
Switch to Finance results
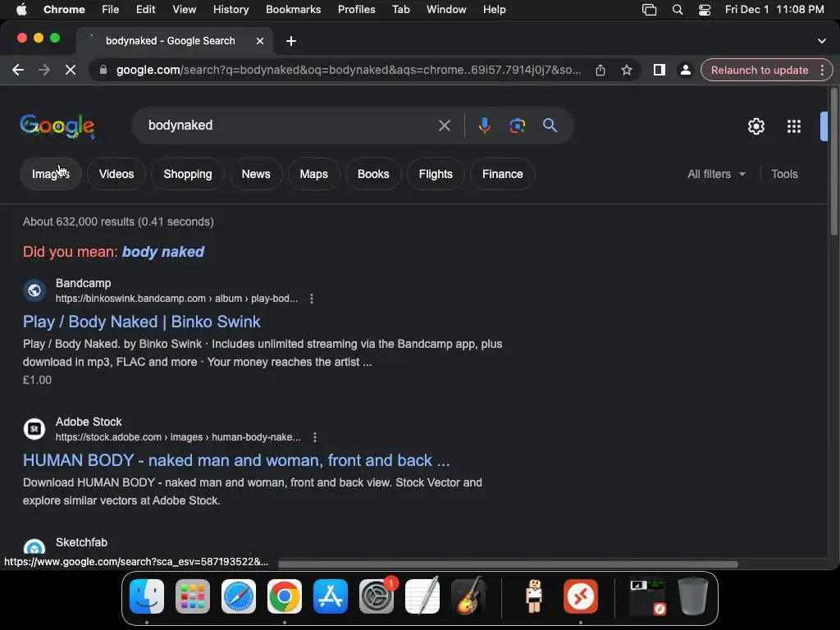503,174
